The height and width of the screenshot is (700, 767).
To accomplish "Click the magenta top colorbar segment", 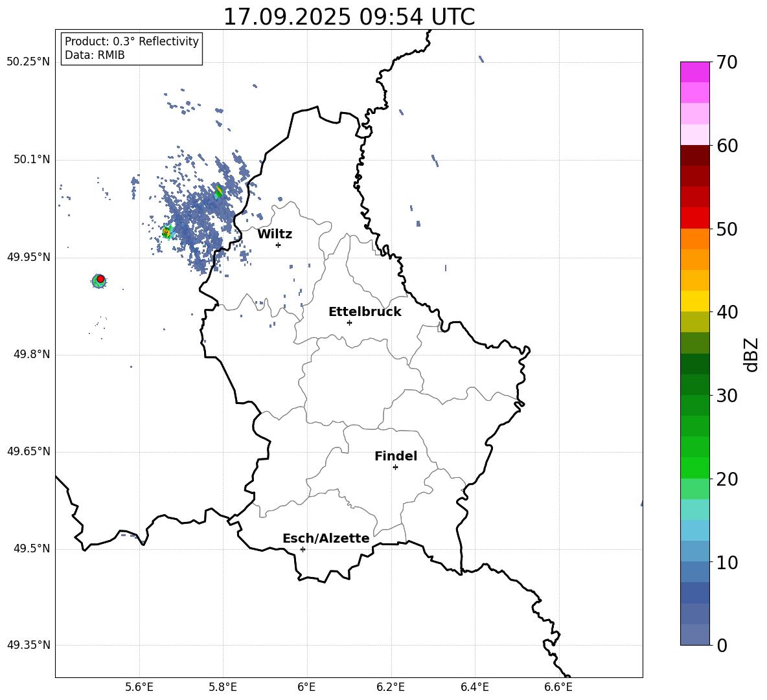I will pos(694,72).
